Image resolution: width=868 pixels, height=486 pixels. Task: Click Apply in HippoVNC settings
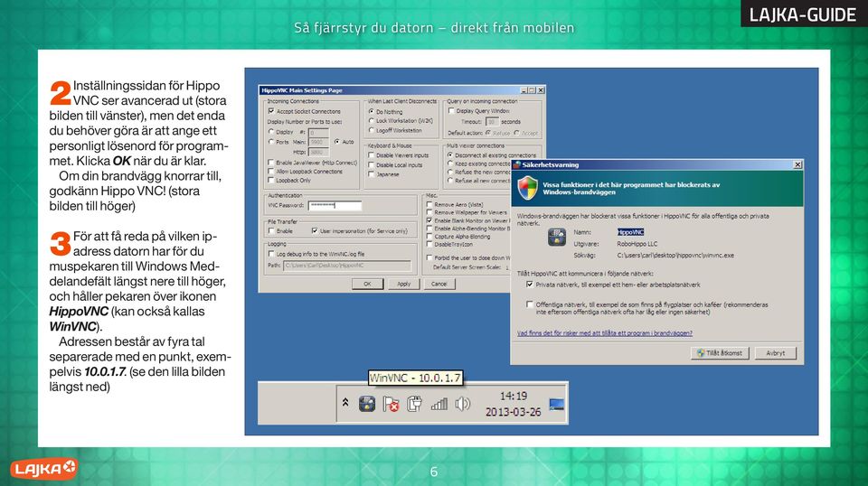pos(403,284)
